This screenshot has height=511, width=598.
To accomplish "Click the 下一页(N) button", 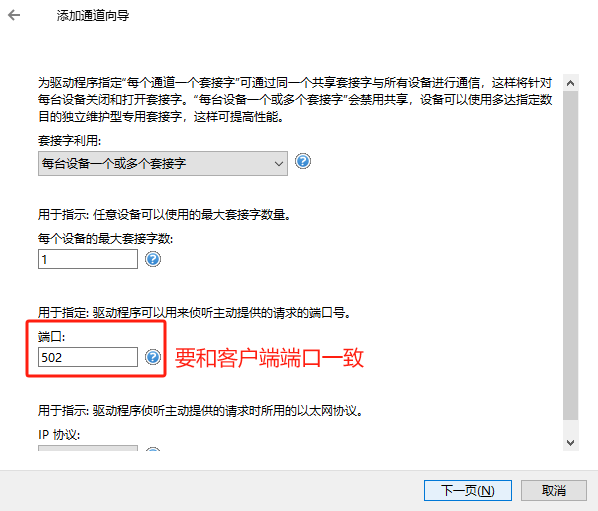I will pyautogui.click(x=468, y=490).
